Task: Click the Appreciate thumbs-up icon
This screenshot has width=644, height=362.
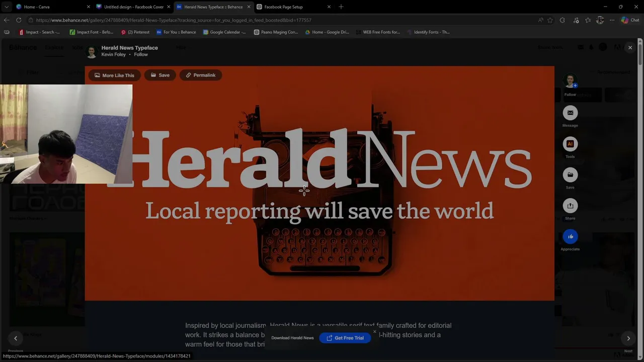Action: (570, 236)
